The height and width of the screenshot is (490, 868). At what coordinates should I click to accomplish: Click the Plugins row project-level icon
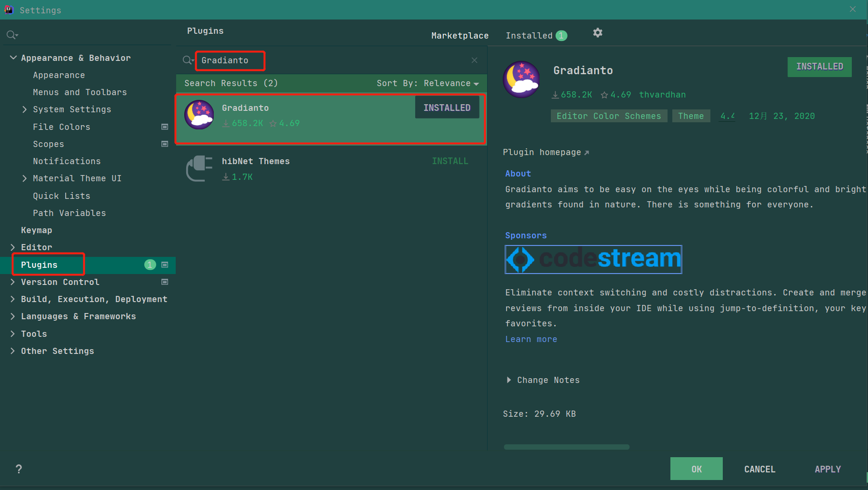[165, 265]
